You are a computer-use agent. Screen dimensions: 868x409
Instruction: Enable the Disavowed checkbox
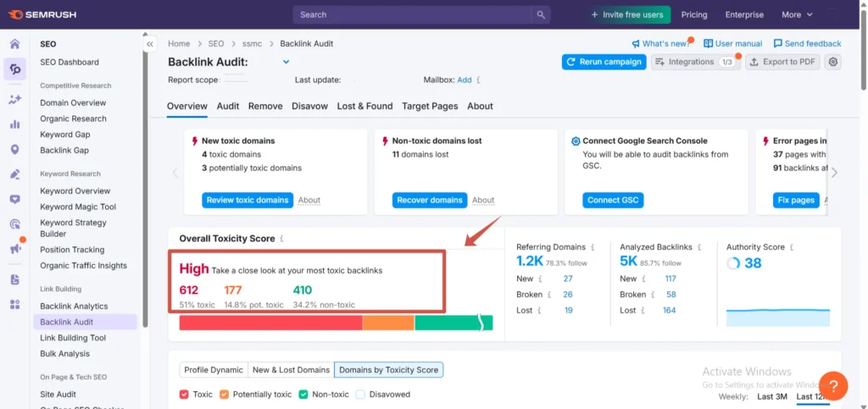coord(360,394)
